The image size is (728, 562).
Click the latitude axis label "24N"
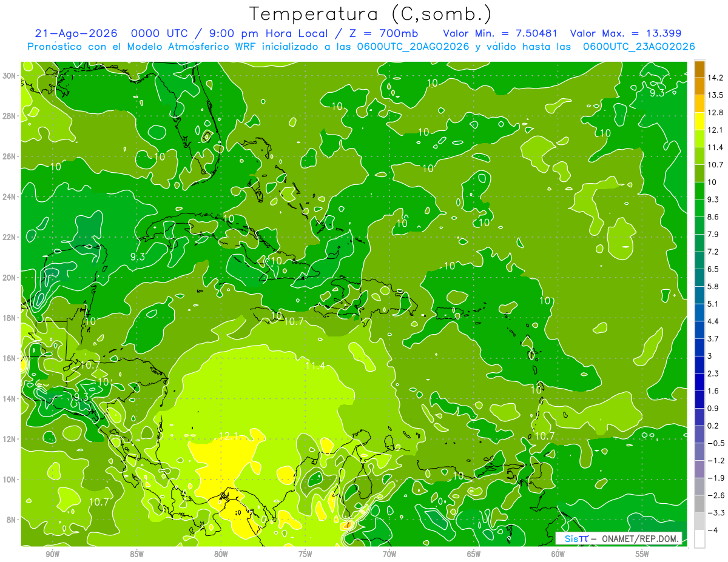pos(9,196)
